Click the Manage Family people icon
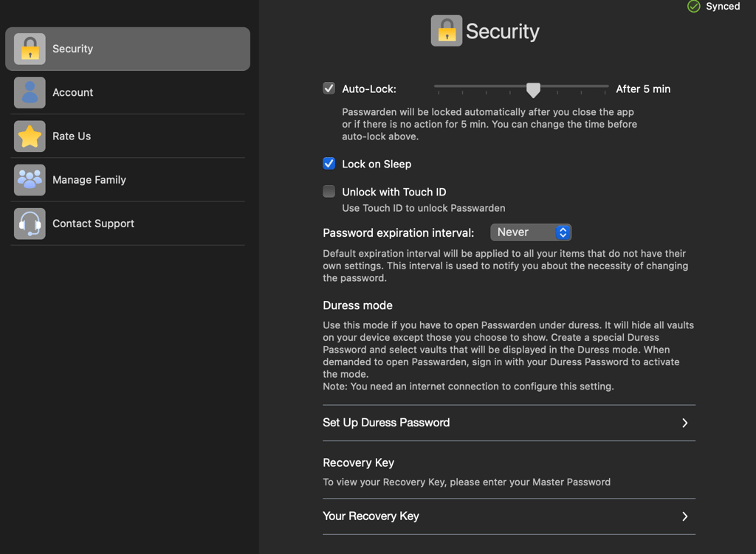756x554 pixels. [x=30, y=180]
